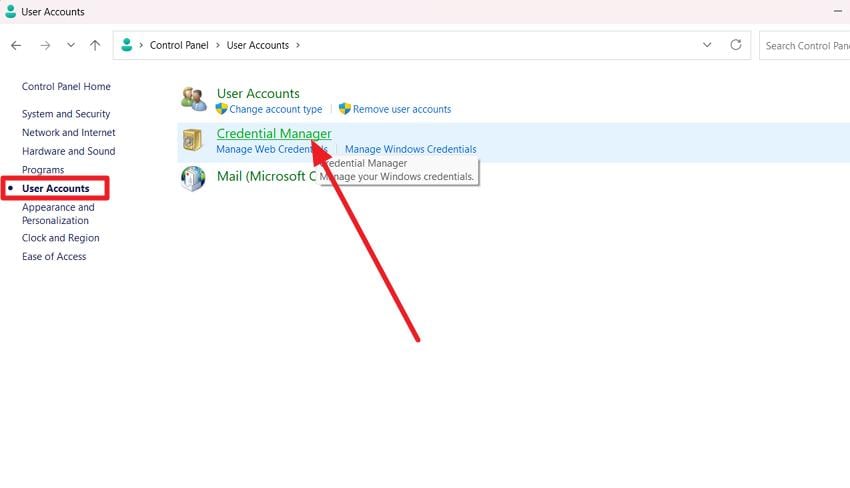Open the User Accounts heading link
The width and height of the screenshot is (850, 488).
[258, 93]
